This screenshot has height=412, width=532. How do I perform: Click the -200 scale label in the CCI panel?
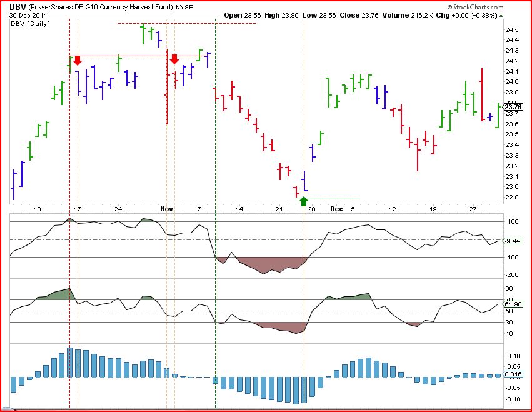(511, 275)
